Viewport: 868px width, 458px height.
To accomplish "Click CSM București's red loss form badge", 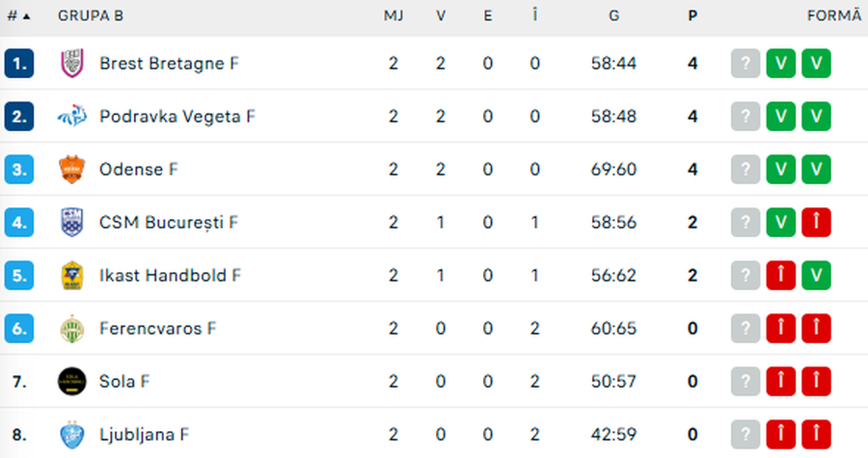I will click(816, 223).
